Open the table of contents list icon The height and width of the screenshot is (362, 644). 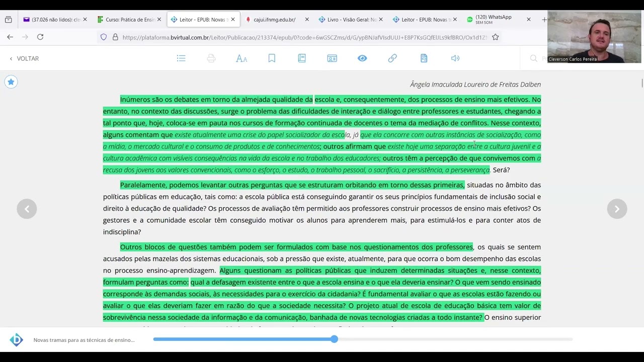[181, 58]
